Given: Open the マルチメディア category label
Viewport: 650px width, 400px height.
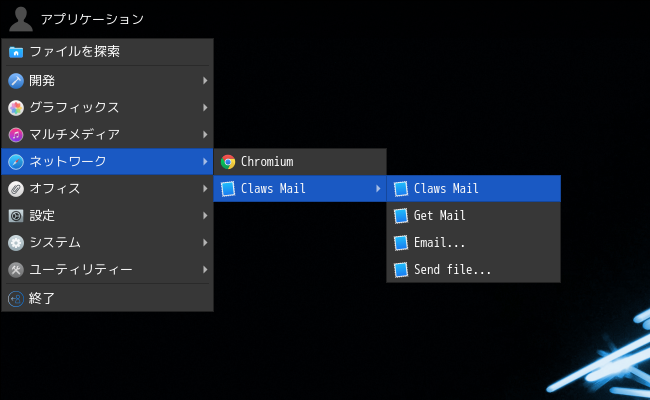Looking at the screenshot, I should [75, 134].
